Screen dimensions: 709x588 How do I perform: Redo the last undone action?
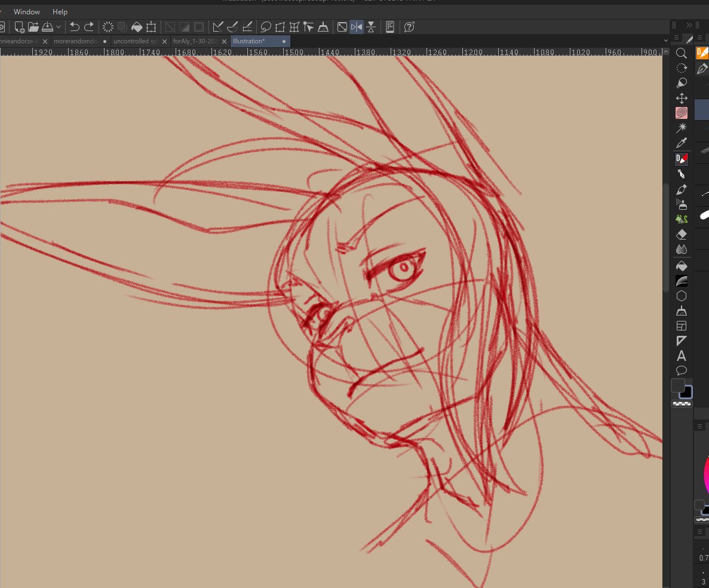[89, 27]
